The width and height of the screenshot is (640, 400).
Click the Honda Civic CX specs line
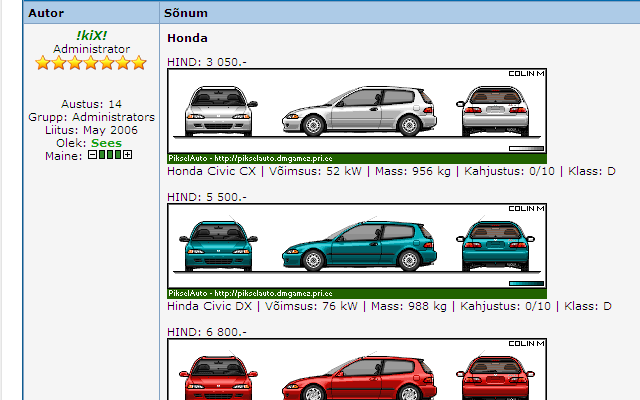pos(391,171)
